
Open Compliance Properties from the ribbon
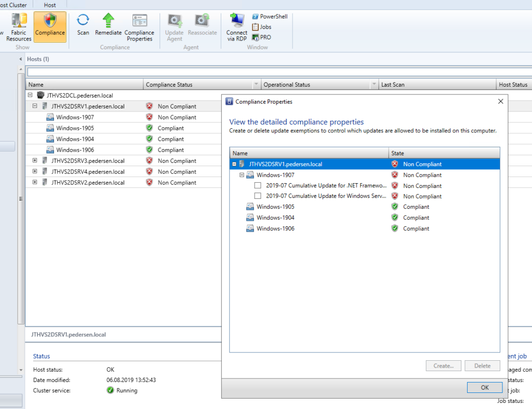139,28
